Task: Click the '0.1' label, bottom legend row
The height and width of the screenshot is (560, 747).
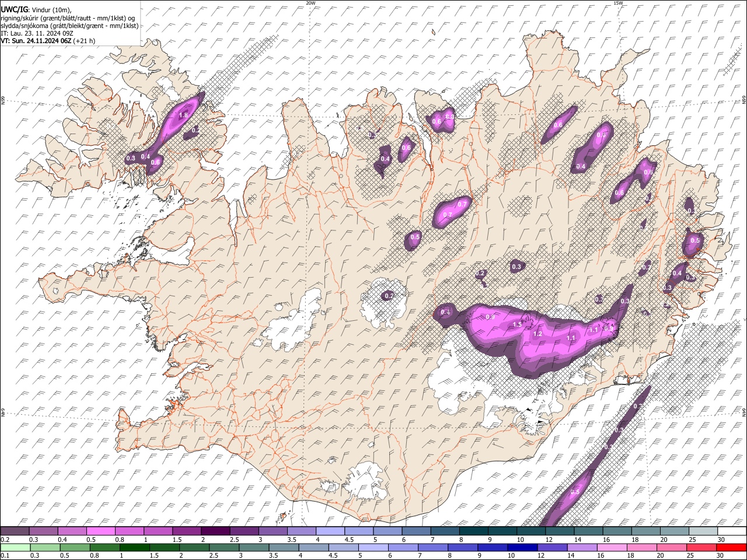Action: (x=5, y=555)
